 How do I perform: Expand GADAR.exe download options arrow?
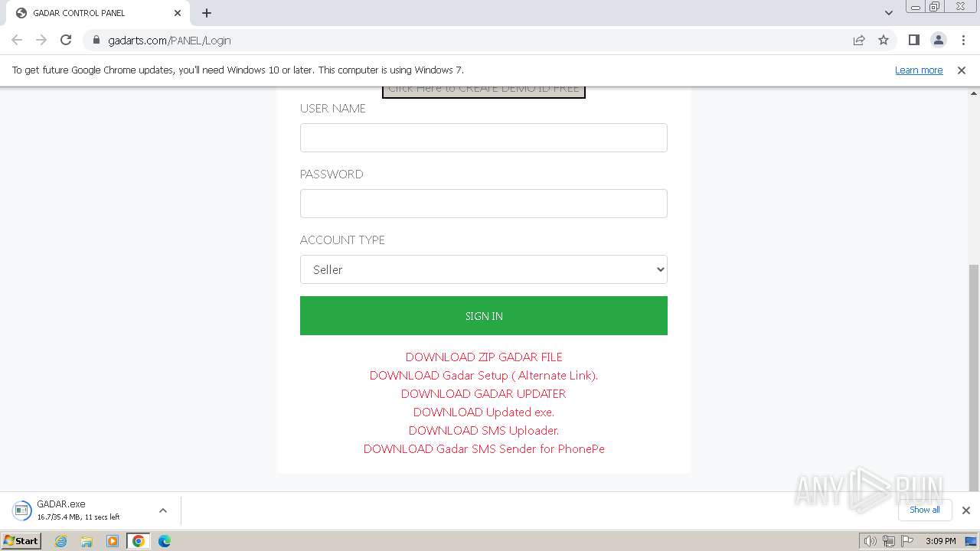coord(163,510)
